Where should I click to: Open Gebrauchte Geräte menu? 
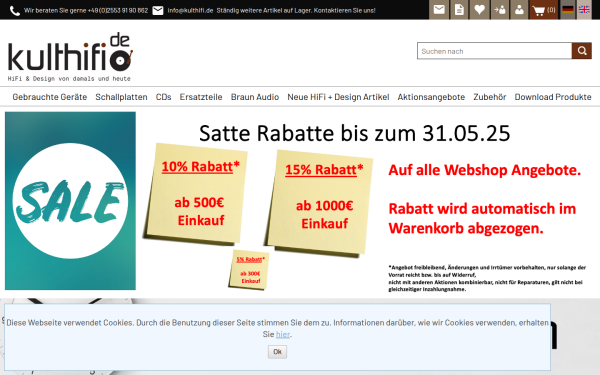(x=50, y=97)
